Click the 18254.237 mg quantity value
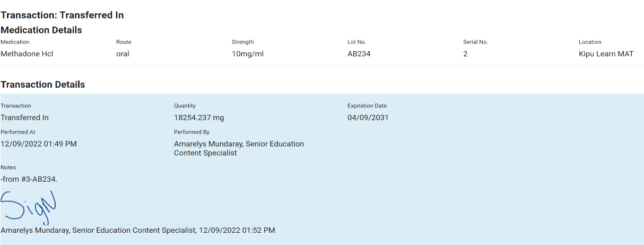Image resolution: width=644 pixels, height=245 pixels. (x=199, y=117)
